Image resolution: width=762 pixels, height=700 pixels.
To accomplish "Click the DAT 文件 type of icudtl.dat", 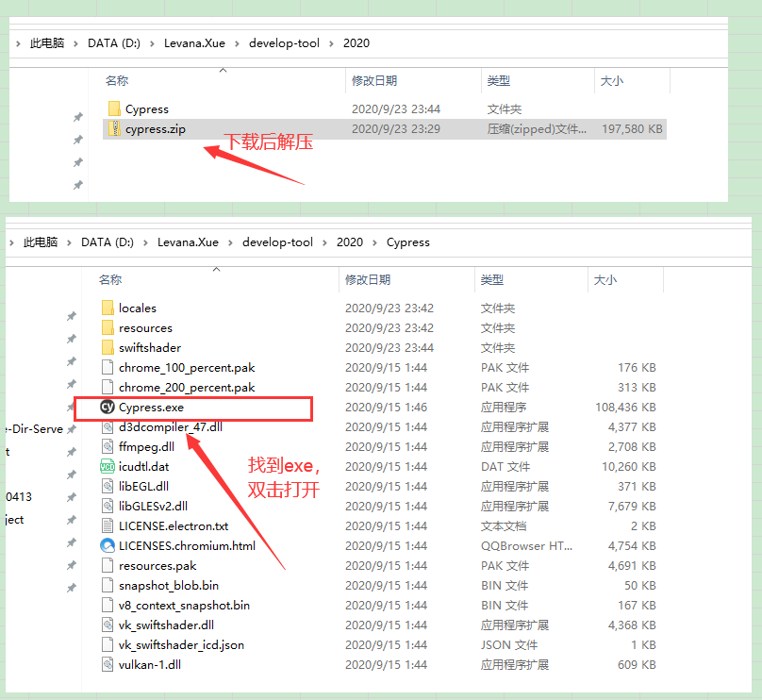I will pos(505,467).
